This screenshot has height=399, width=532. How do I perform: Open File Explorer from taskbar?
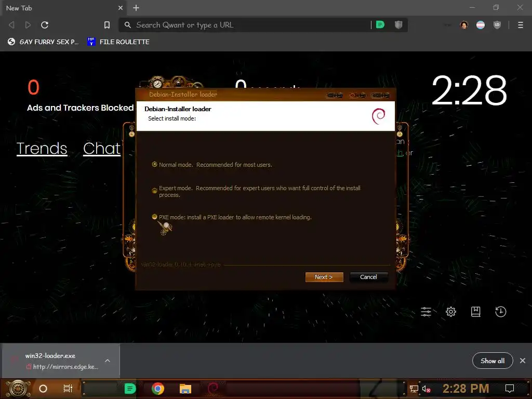(185, 389)
